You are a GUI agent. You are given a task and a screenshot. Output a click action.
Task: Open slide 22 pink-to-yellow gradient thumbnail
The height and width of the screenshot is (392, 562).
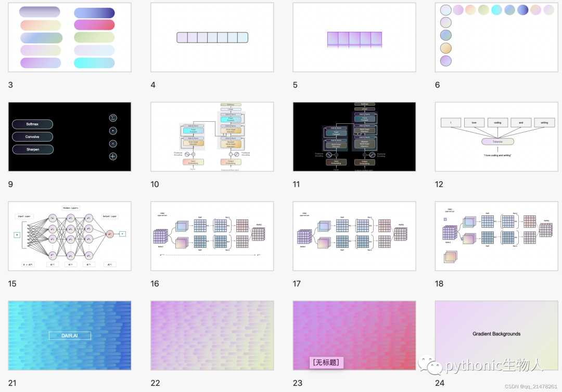coord(212,335)
